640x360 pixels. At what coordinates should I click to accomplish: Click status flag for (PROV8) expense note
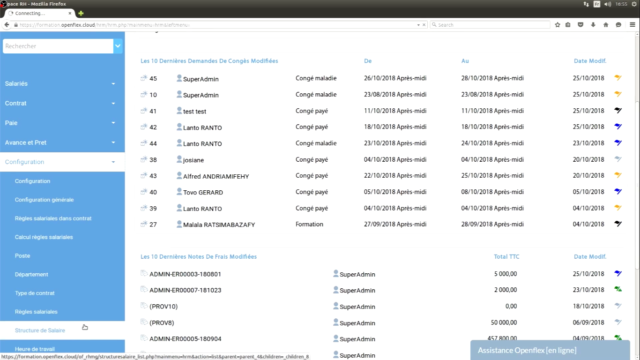618,322
